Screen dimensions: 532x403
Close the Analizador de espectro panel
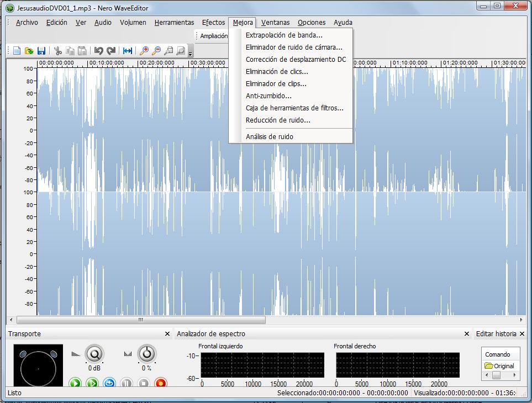point(467,334)
